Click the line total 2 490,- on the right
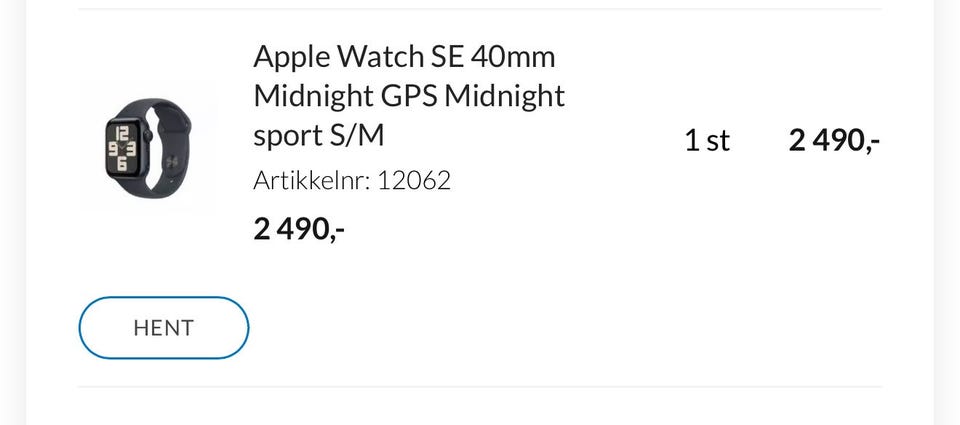The height and width of the screenshot is (425, 960). click(834, 141)
